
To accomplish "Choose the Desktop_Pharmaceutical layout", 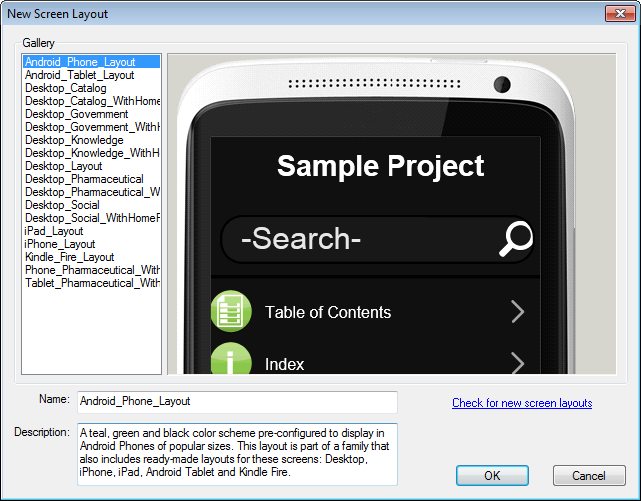I will (84, 179).
